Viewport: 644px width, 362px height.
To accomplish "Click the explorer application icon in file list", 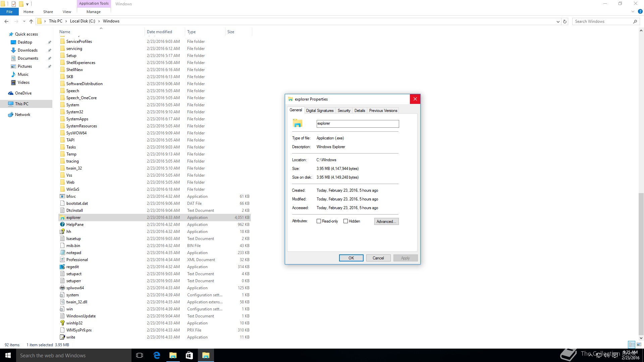I will [62, 218].
